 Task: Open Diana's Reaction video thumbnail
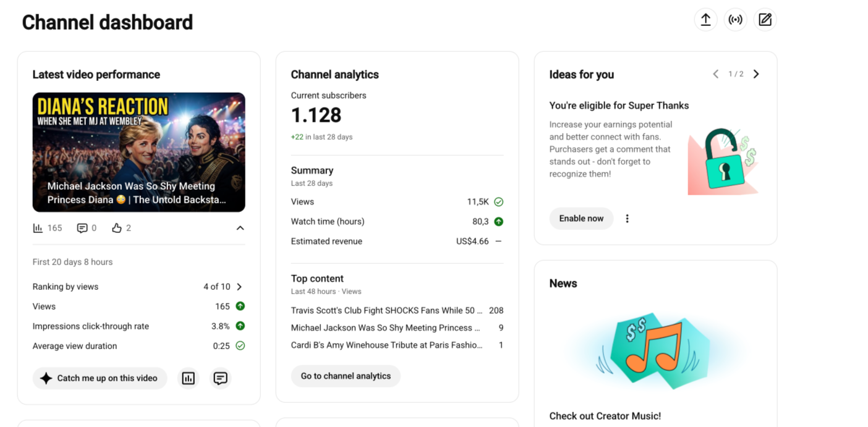coord(139,153)
